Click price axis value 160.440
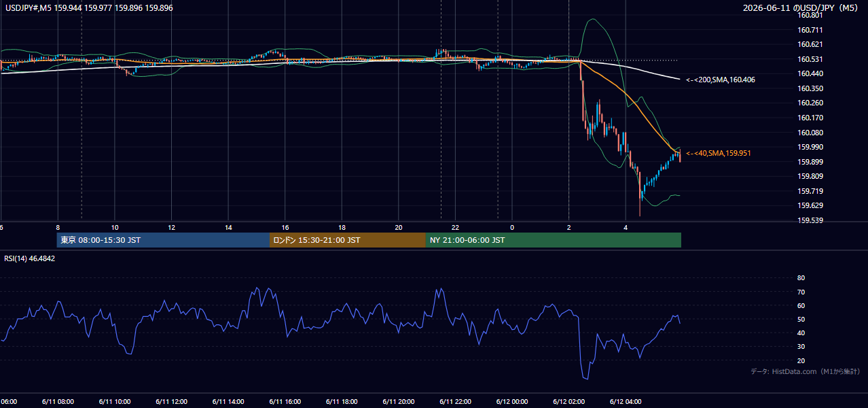Screen dimensions: 868x408 click(810, 74)
